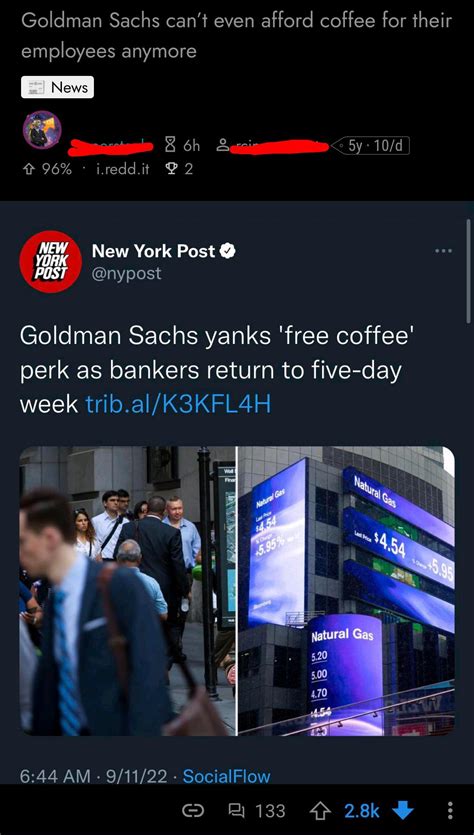Viewport: 474px width, 835px height.
Task: Open the SocialFlow source link
Action: click(226, 776)
